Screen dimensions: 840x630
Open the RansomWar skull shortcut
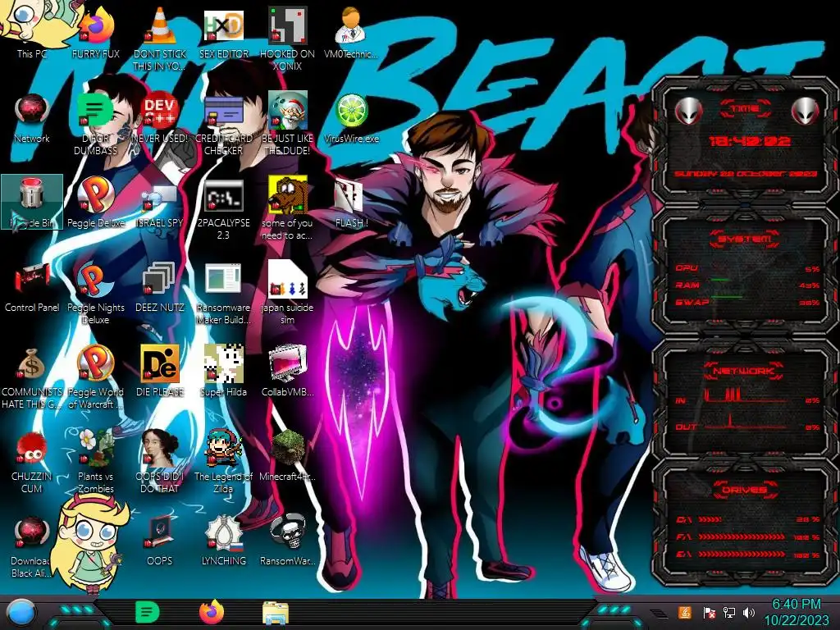coord(288,540)
